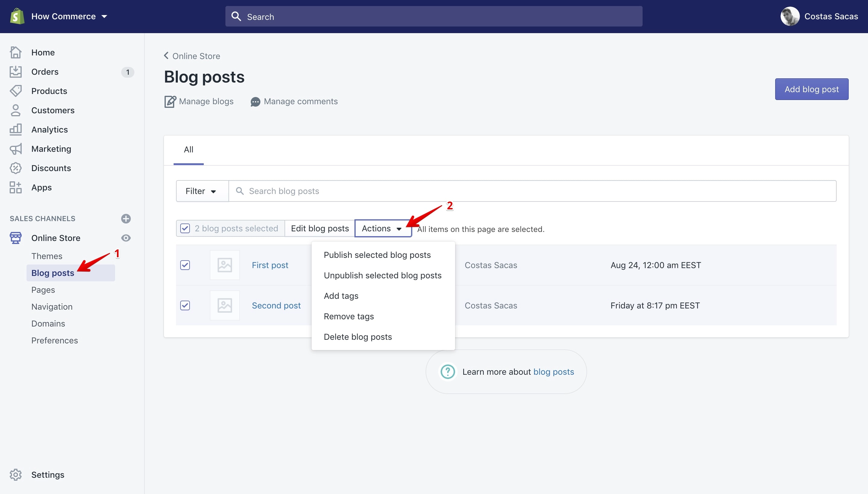868x494 pixels.
Task: Add a sales channel with plus icon
Action: (126, 218)
